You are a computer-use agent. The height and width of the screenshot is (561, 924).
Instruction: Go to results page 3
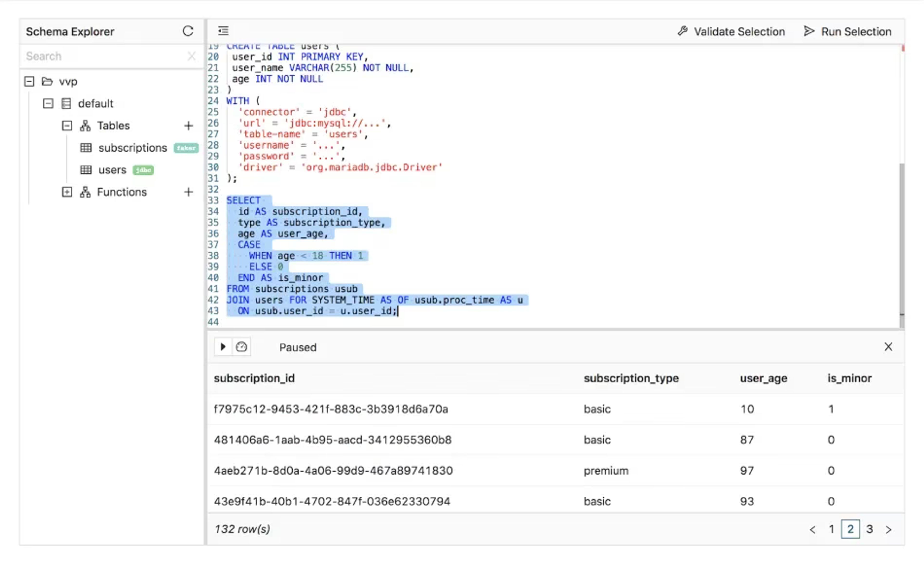(x=870, y=529)
